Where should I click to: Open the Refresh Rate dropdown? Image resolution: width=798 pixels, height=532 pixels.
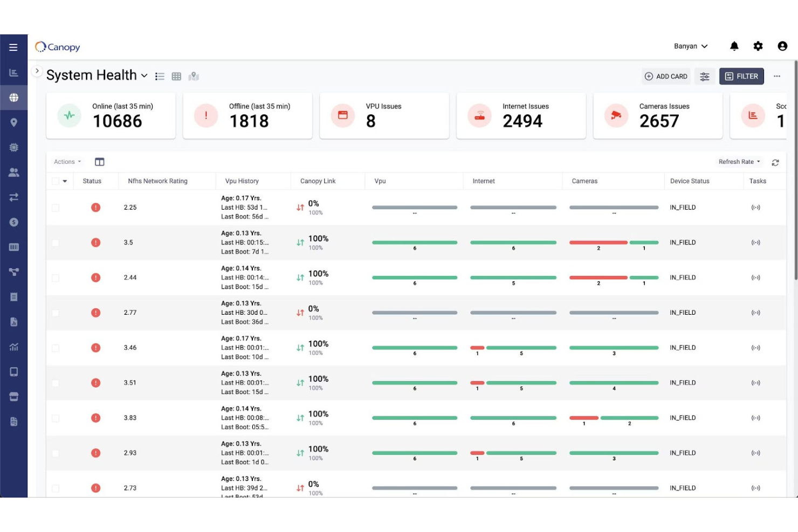click(x=739, y=162)
